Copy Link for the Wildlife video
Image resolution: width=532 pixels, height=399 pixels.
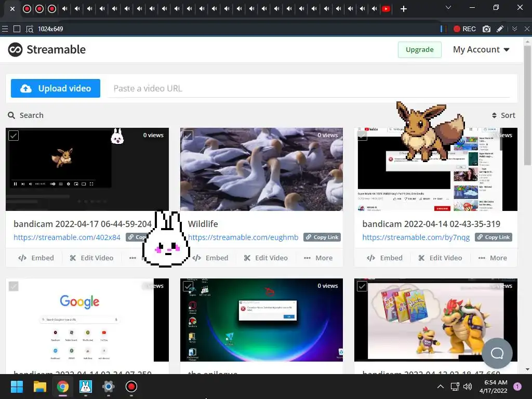tap(322, 237)
